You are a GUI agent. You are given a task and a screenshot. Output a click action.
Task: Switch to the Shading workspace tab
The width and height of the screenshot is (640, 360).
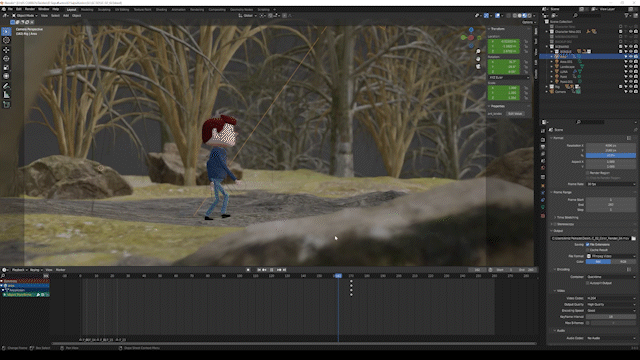[161, 9]
